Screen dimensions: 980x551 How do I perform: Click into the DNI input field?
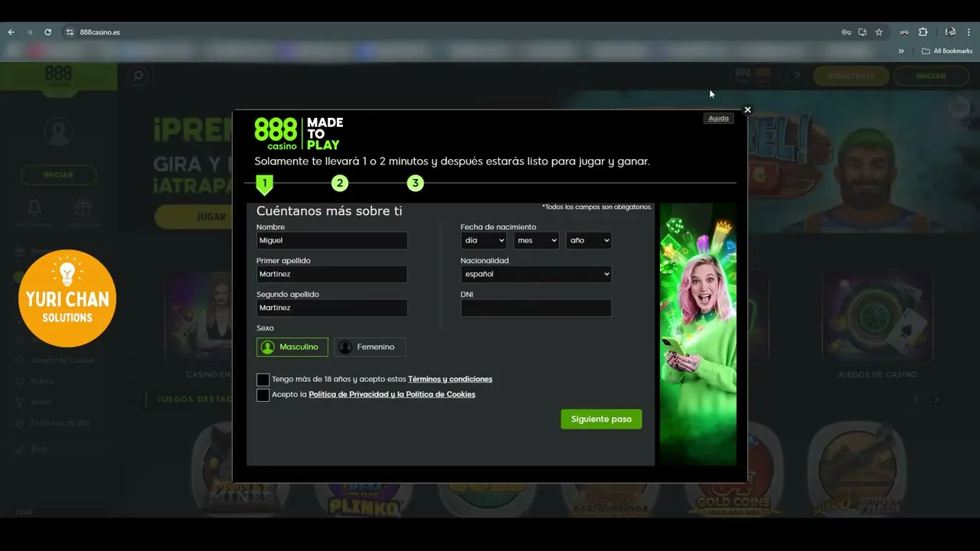pos(536,308)
